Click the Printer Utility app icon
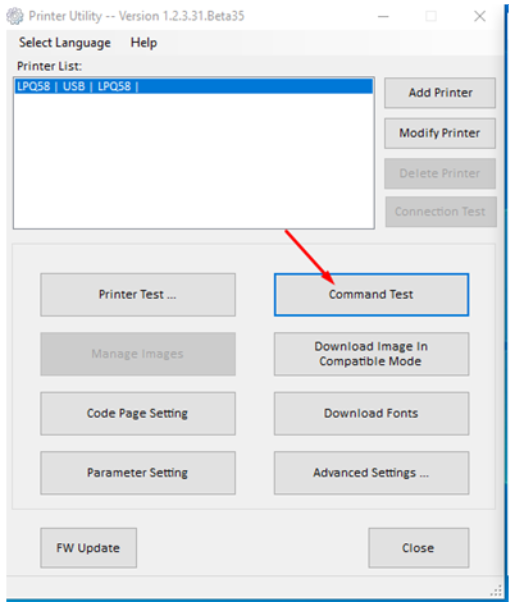The image size is (512, 602). pyautogui.click(x=15, y=16)
